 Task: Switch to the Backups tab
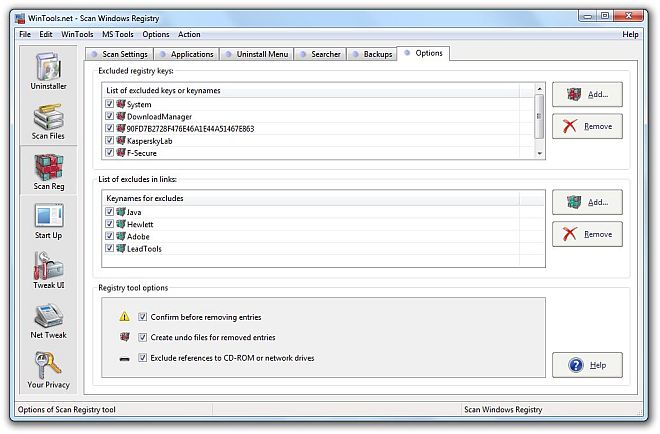coord(372,54)
